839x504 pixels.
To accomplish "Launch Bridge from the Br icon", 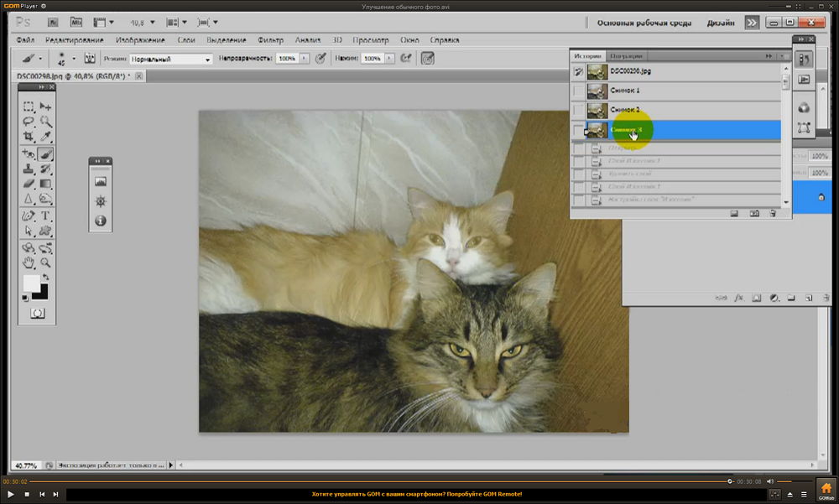I will [53, 22].
